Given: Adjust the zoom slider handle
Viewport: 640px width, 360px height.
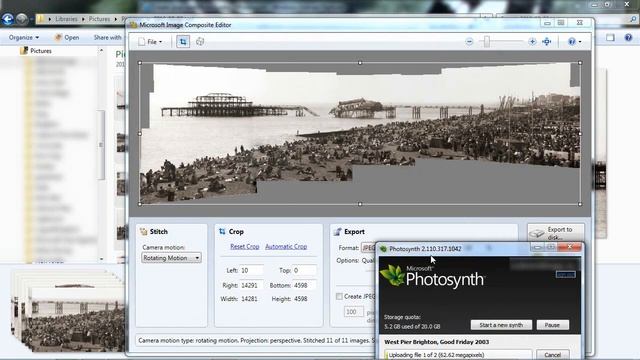Looking at the screenshot, I should [487, 42].
